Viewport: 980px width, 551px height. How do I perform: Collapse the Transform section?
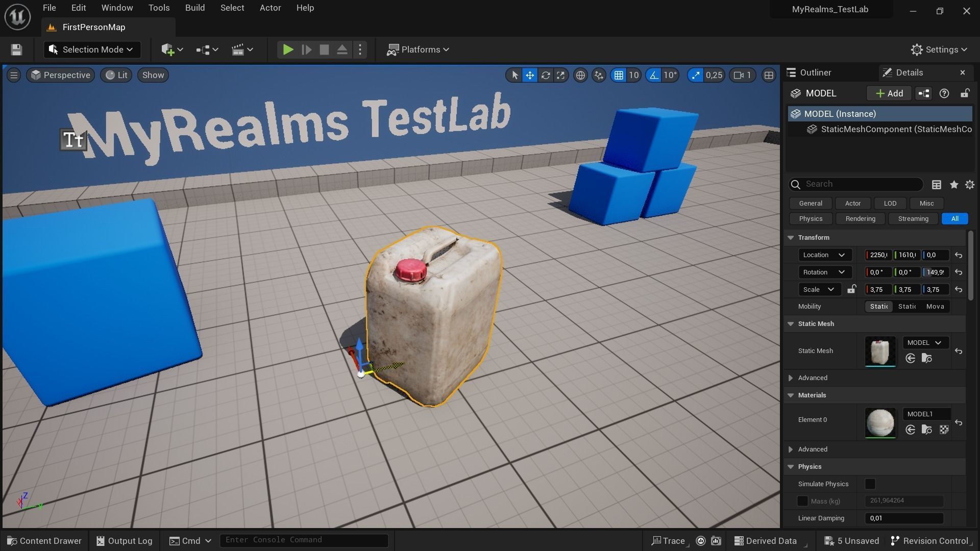[791, 238]
